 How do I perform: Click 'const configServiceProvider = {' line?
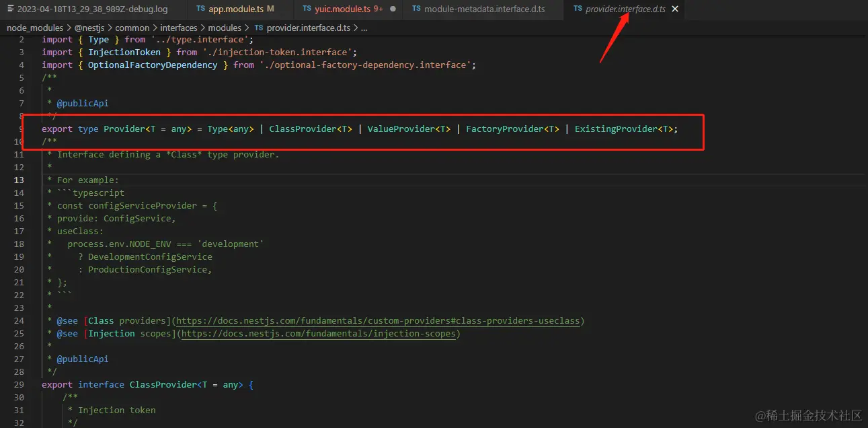point(137,206)
